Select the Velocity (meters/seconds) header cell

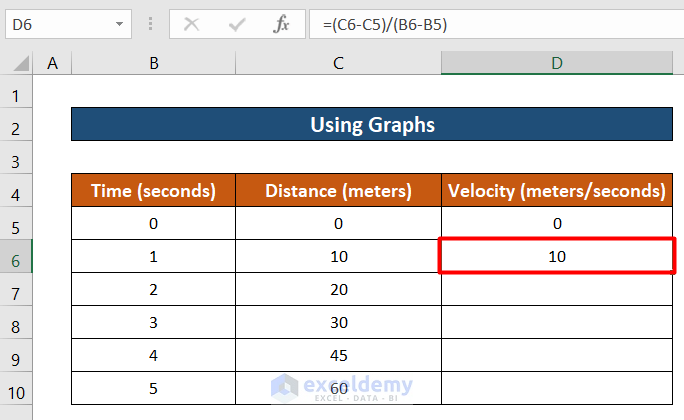(556, 190)
